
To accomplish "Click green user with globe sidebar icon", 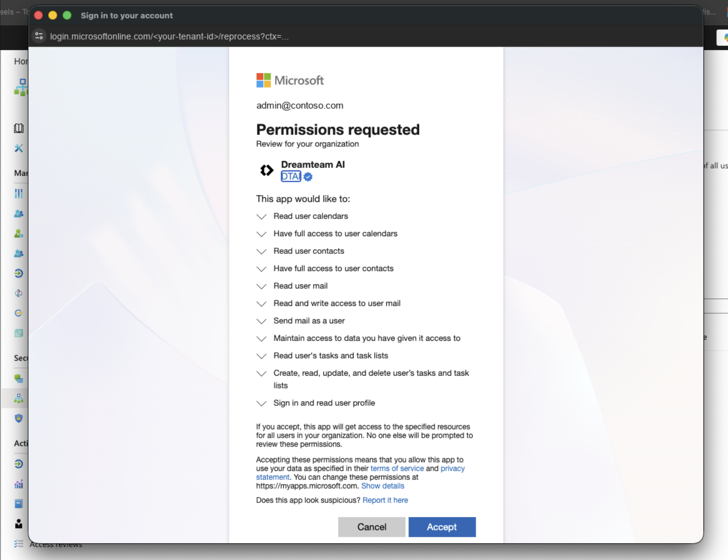I will coord(19,234).
